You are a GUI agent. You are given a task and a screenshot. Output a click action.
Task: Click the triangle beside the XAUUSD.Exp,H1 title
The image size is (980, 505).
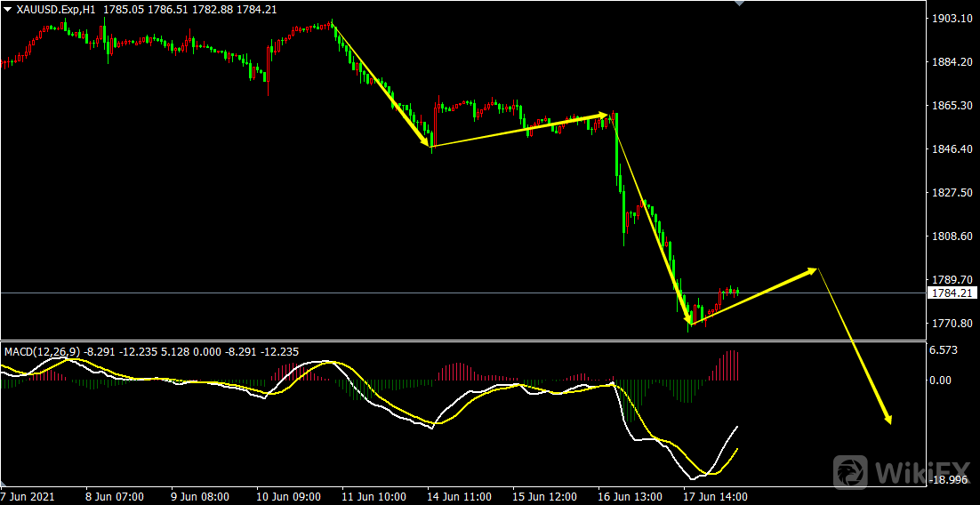coord(8,10)
